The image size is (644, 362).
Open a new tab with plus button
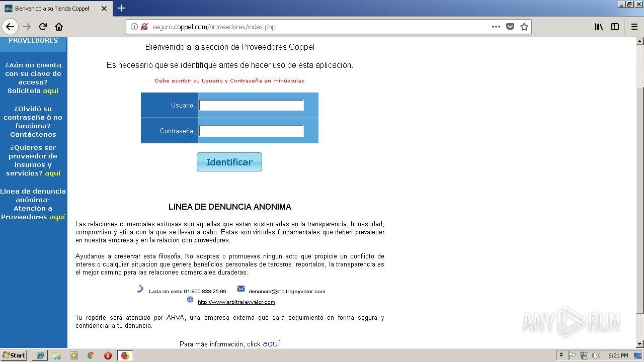tap(121, 8)
